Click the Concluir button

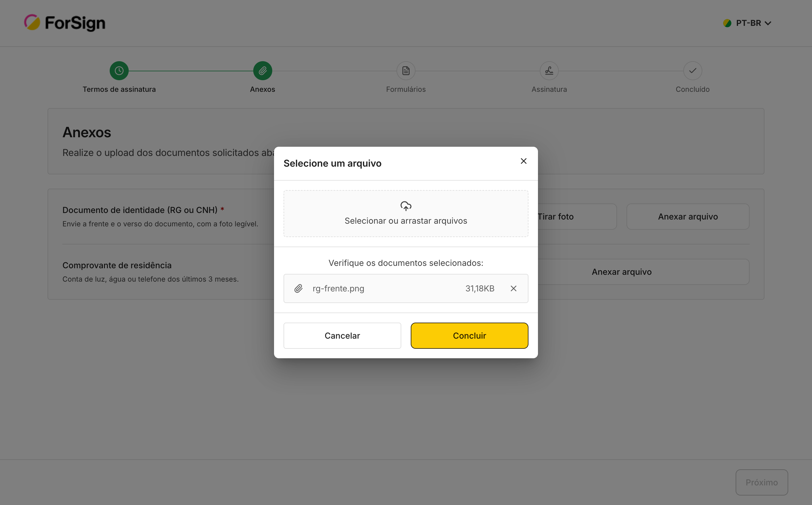coord(469,335)
